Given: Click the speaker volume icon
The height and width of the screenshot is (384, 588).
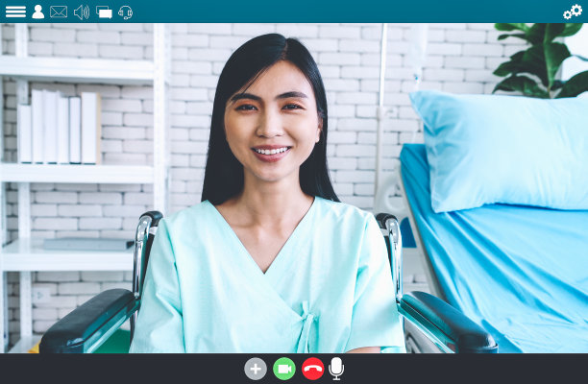Looking at the screenshot, I should [x=82, y=12].
